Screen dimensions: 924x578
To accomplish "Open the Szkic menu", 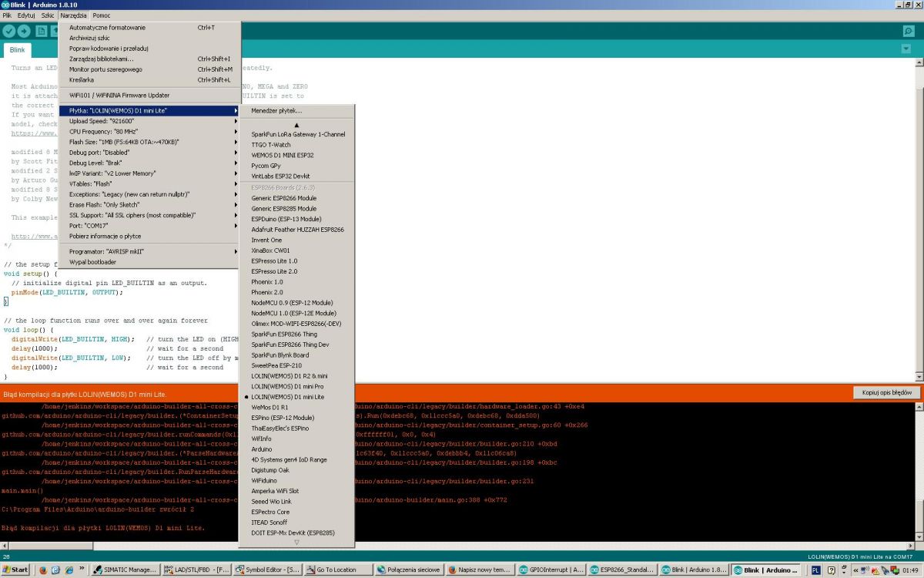I will [x=48, y=15].
